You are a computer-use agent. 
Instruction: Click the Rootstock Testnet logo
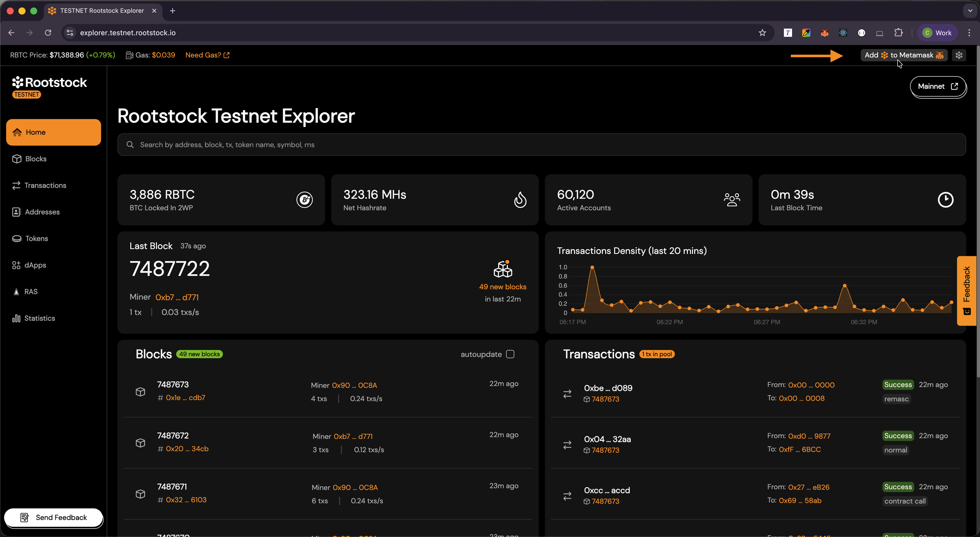(x=50, y=83)
